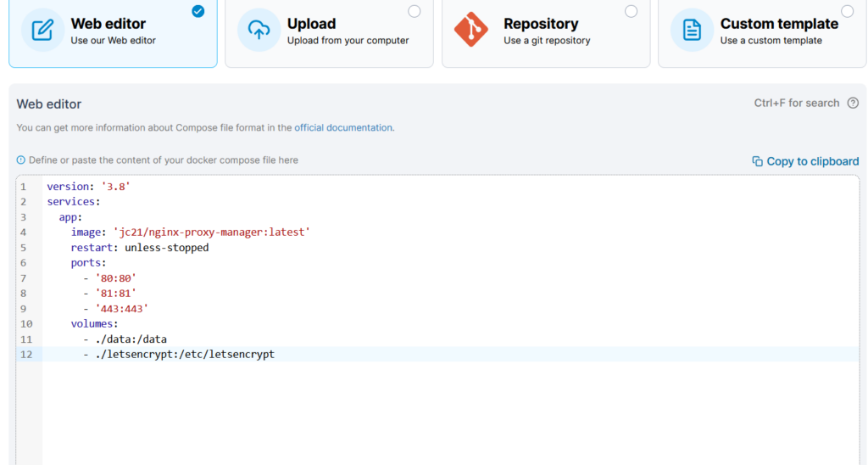The width and height of the screenshot is (868, 465).
Task: Click the Upload cloud arrow icon
Action: [x=259, y=30]
